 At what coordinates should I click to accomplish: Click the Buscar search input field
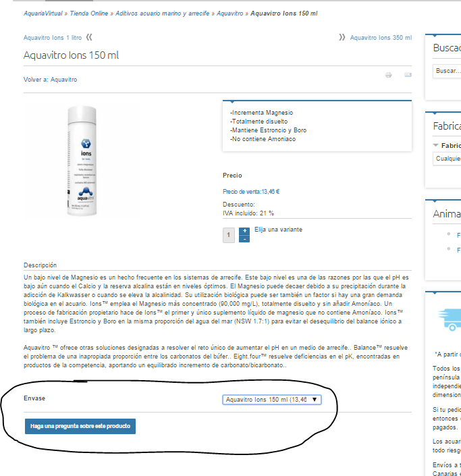pos(447,71)
